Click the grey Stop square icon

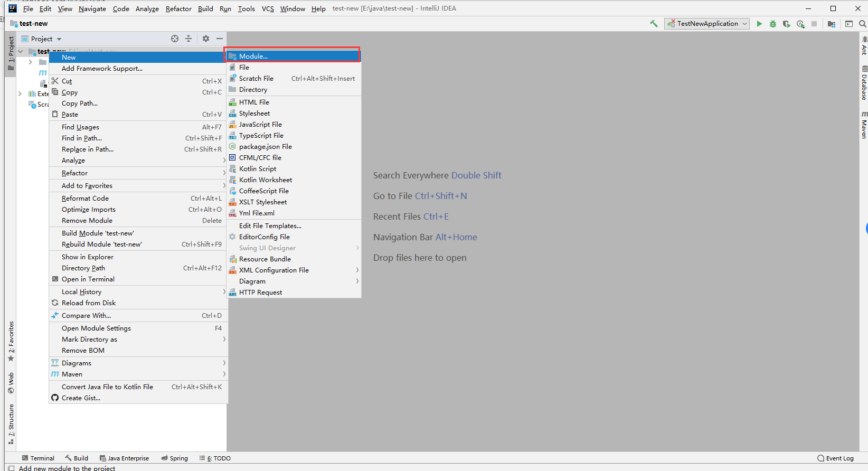(x=814, y=24)
